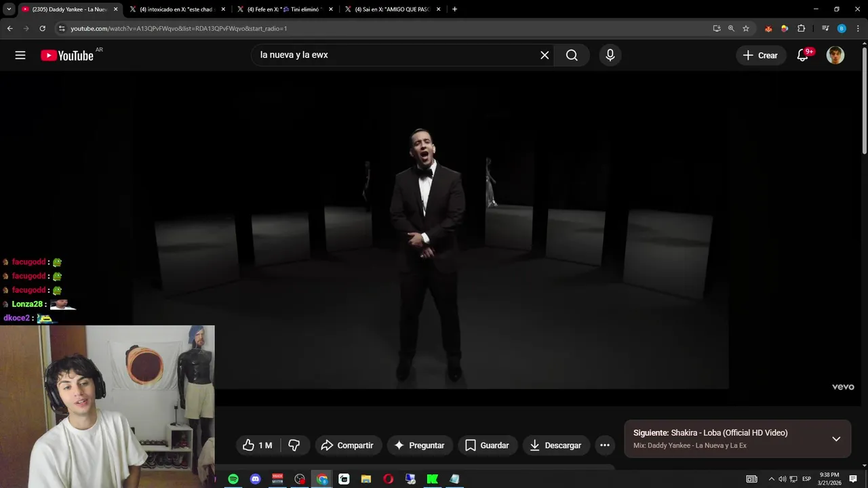Click the Preguntar button
Screen dimensions: 868x488
419,445
